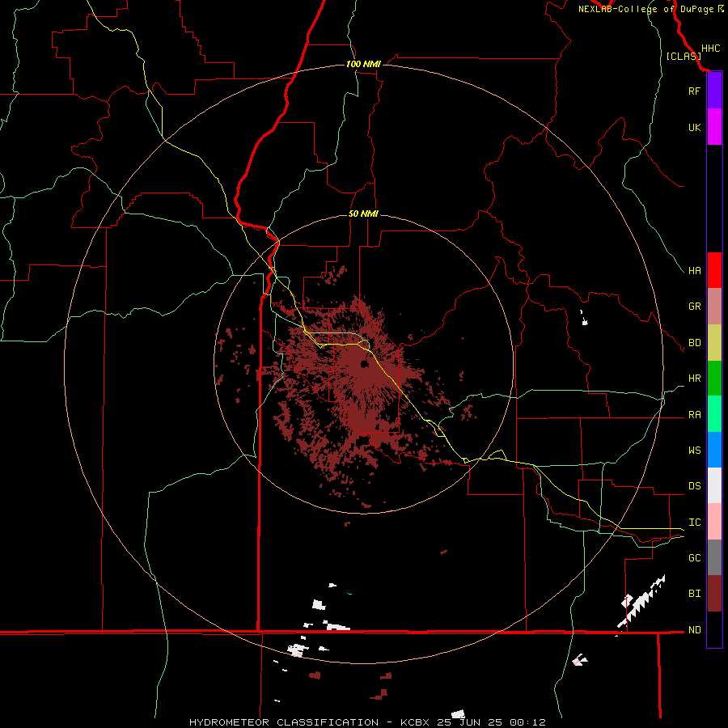Click the UK legend label

click(x=694, y=127)
